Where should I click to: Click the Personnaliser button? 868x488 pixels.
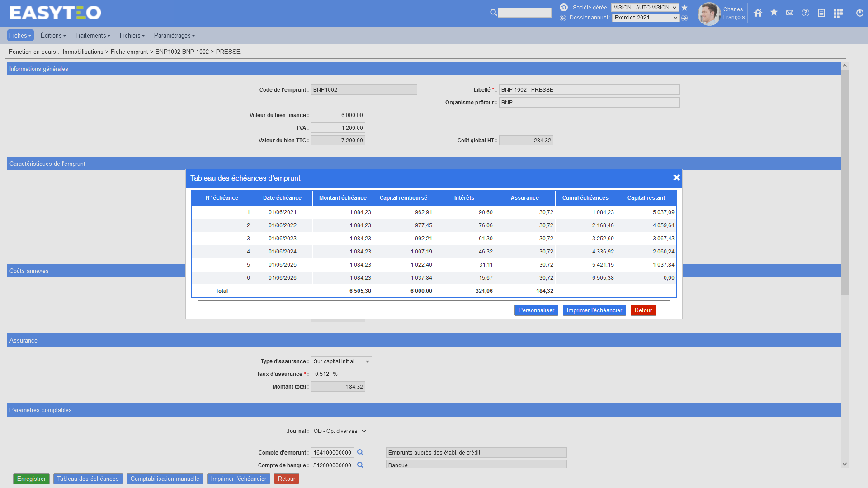[x=536, y=310]
